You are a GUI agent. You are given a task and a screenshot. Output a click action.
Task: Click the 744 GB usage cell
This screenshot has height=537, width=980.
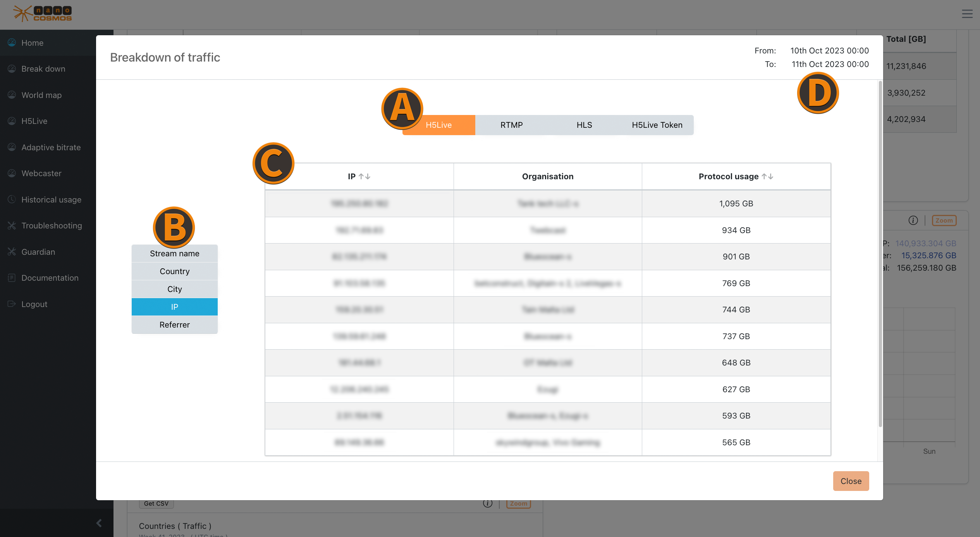736,309
